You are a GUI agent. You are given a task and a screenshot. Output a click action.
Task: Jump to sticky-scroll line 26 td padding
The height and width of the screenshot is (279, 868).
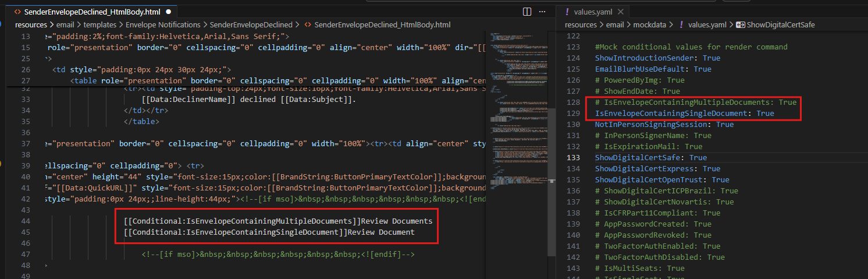click(142, 69)
